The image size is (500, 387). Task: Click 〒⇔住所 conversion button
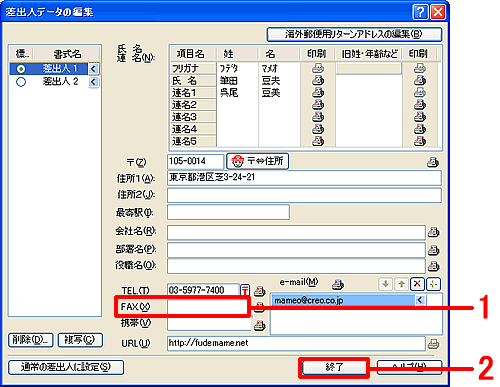coord(257,161)
